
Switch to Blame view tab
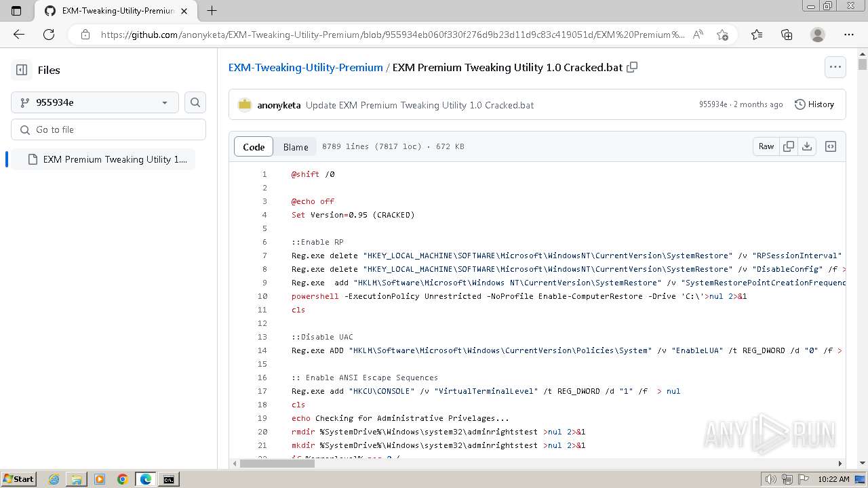tap(296, 146)
